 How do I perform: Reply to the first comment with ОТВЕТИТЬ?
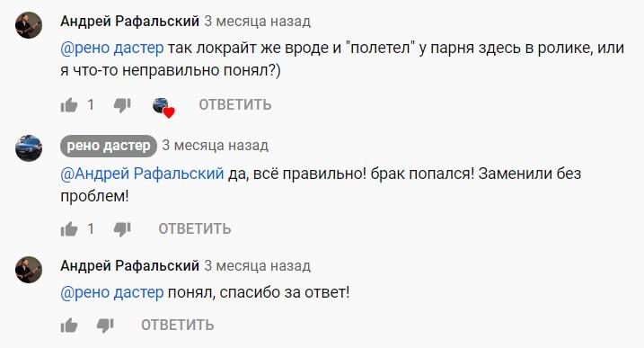(235, 105)
